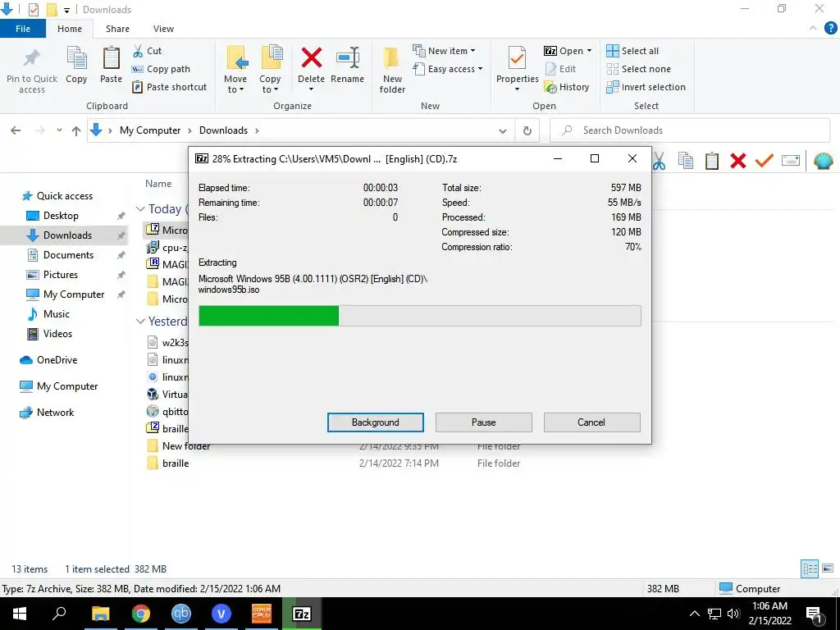
Task: Switch to View ribbon tab
Action: 163,29
